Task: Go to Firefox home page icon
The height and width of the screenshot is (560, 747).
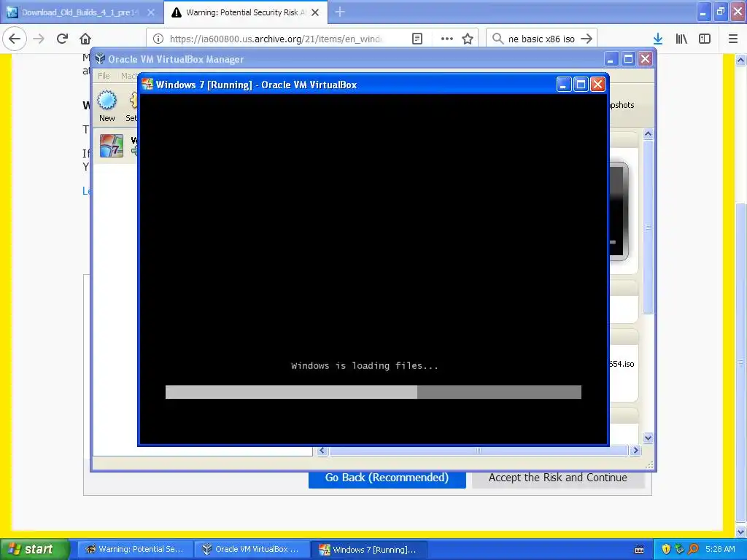Action: (x=85, y=39)
